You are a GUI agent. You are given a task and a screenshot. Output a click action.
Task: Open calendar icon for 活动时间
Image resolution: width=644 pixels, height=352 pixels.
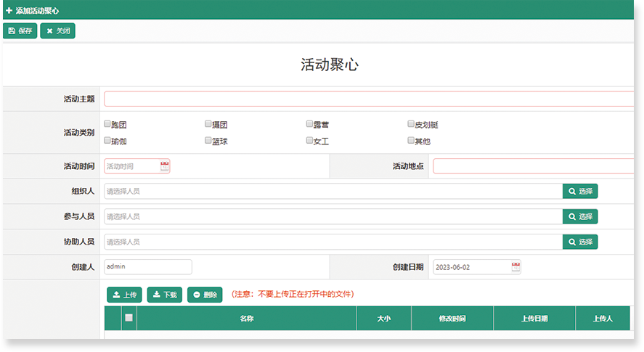pos(165,166)
